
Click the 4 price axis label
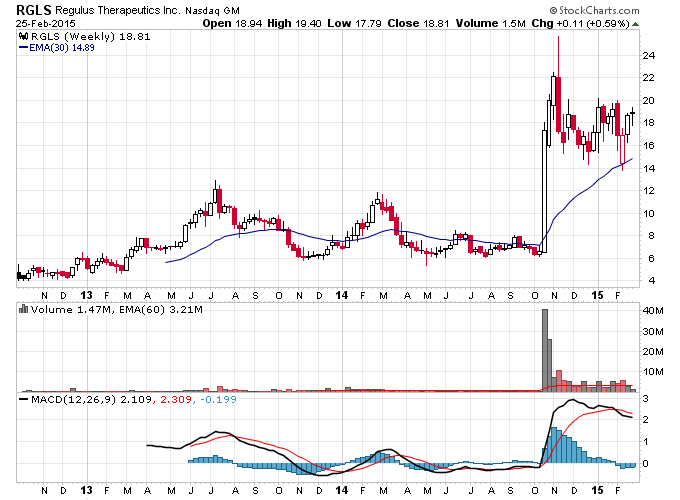[x=652, y=281]
